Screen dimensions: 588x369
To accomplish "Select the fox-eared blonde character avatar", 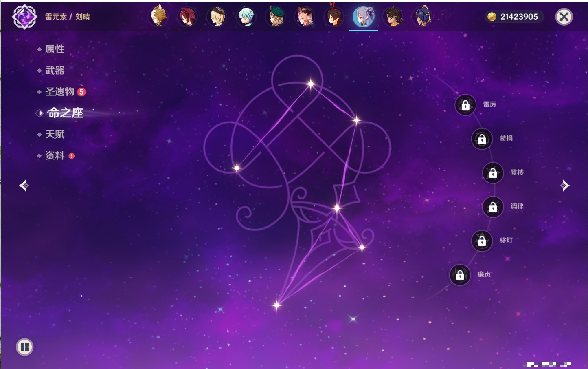I will point(158,16).
